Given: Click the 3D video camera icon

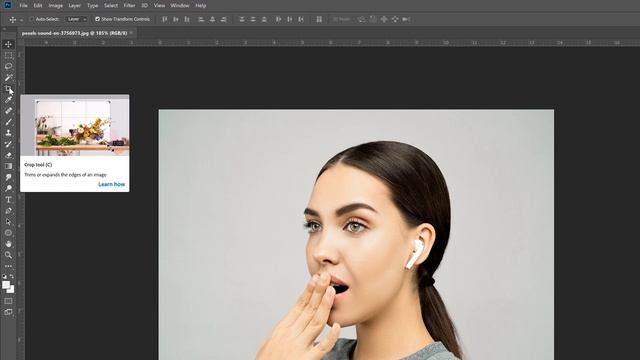Looking at the screenshot, I should pyautogui.click(x=406, y=19).
